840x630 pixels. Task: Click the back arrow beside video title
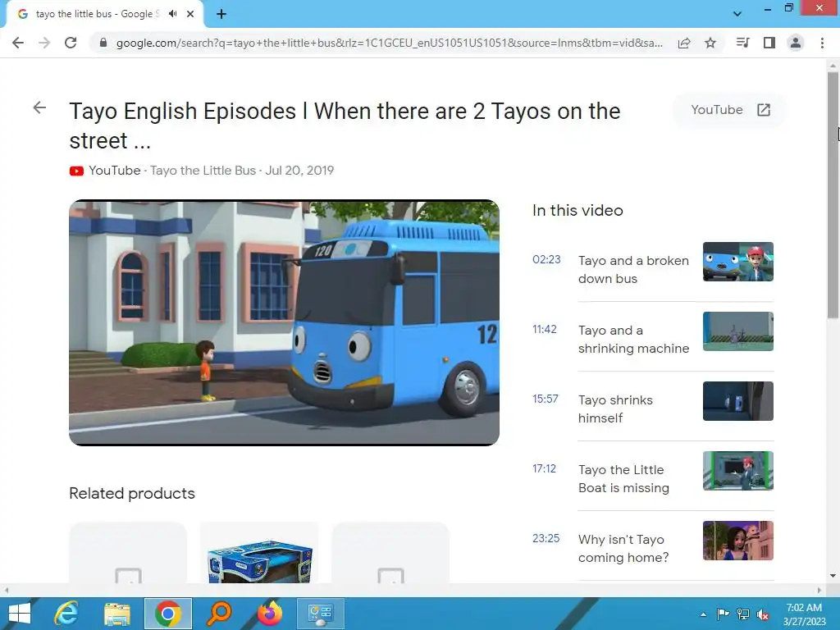(x=39, y=107)
